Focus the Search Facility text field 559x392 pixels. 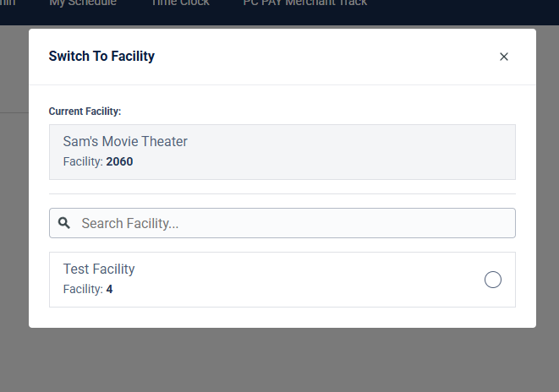288,223
